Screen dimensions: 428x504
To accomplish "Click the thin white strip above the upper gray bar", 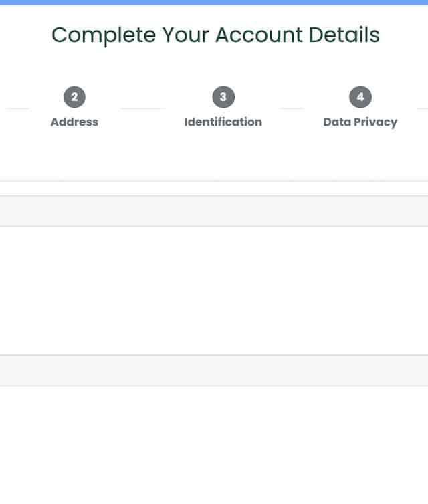I will 214,188.
